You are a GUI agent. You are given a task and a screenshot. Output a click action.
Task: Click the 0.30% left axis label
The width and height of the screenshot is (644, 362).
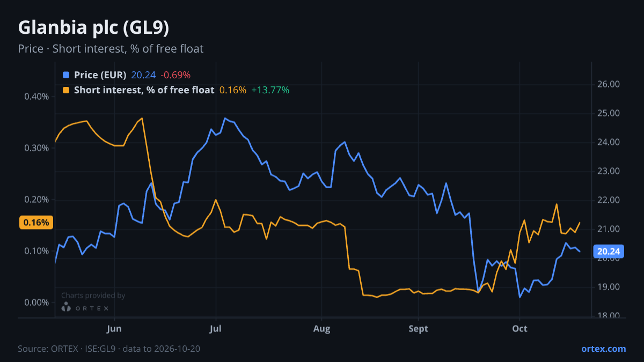[x=36, y=148]
